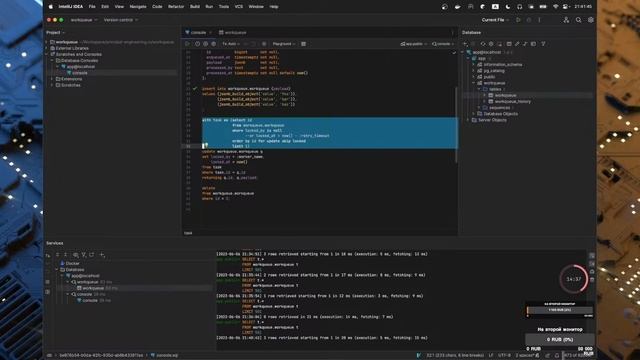640x360 pixels.
Task: Expand Server Objects in Database tree
Action: coord(468,120)
